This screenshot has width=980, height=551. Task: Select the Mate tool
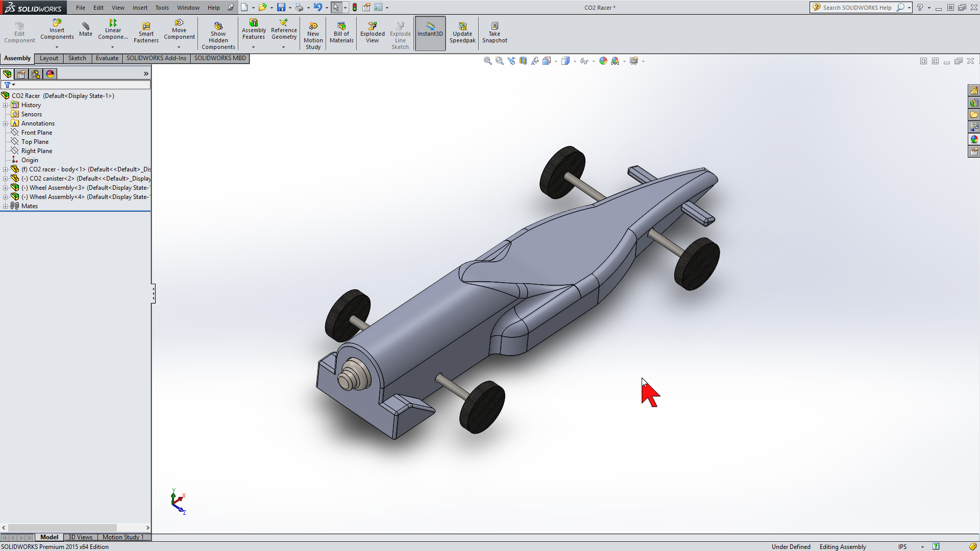coord(85,31)
